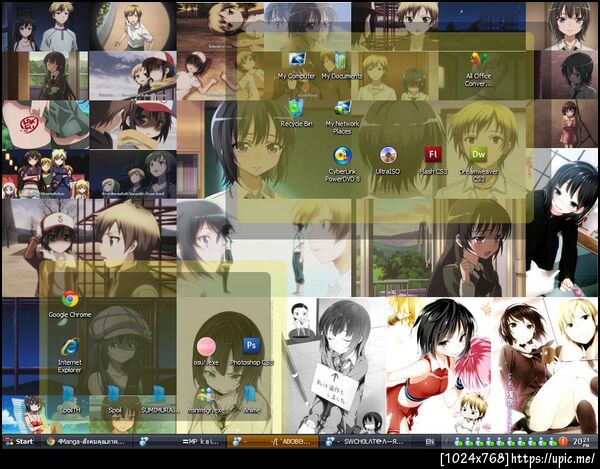Viewport: 600px width, 469px height.
Task: Switch to the SWCHOLAT messenger taskbar window
Action: pos(365,441)
